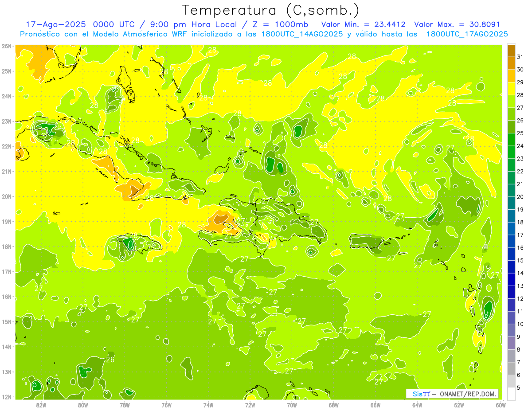Click the '31' label in the color legend
Screen dimensions: 532x411
tap(520, 57)
